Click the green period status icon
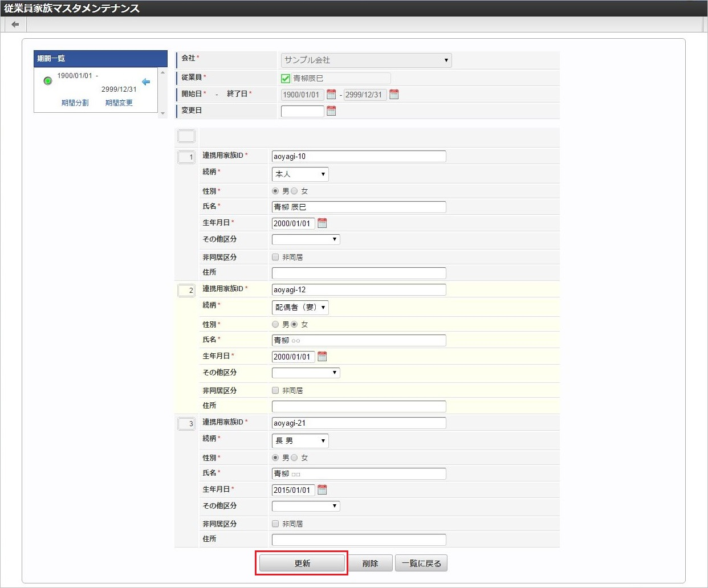This screenshot has height=588, width=708. pyautogui.click(x=48, y=81)
